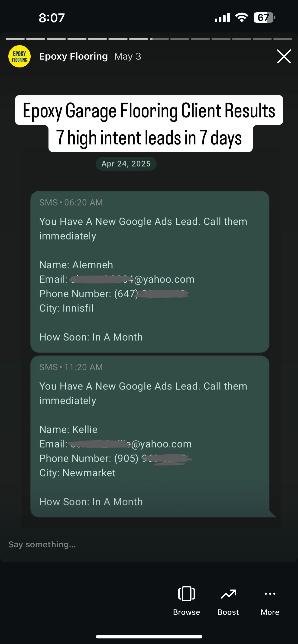
Task: Tap the Alemneh lead SMS bubble
Action: [150, 271]
